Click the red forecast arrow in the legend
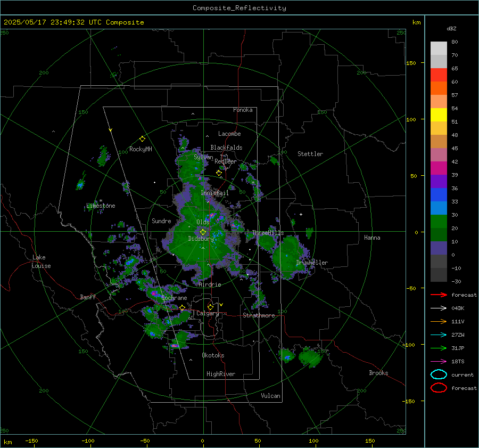Image resolution: width=479 pixels, height=448 pixels. coord(439,295)
